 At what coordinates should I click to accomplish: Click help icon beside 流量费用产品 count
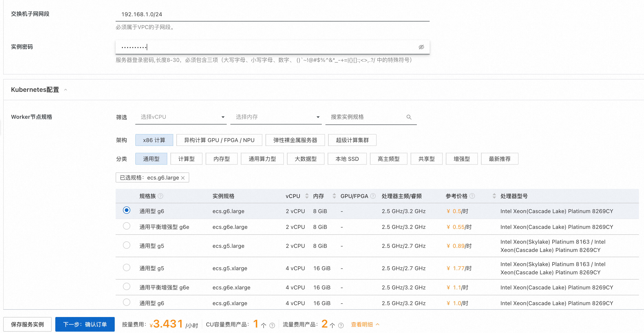(341, 325)
